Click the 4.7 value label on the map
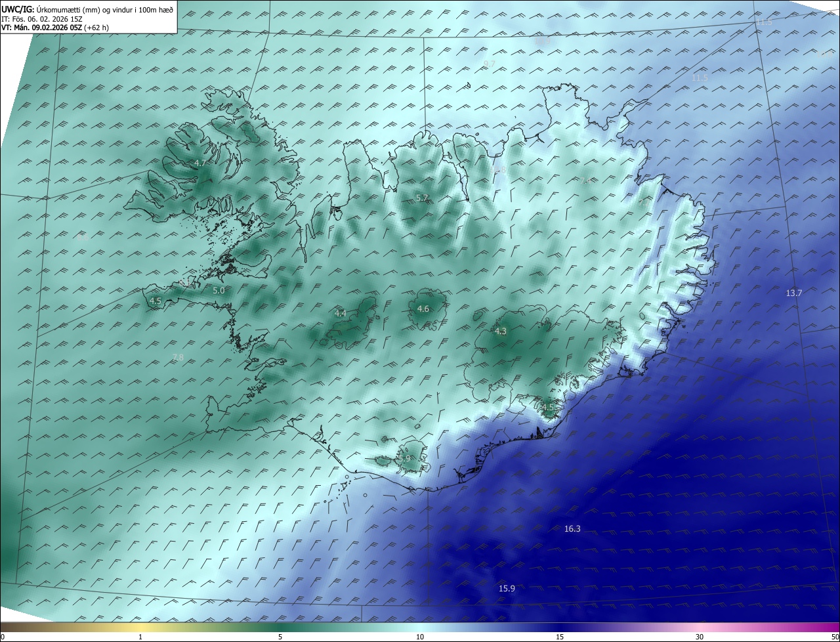840x642 pixels. [x=200, y=163]
